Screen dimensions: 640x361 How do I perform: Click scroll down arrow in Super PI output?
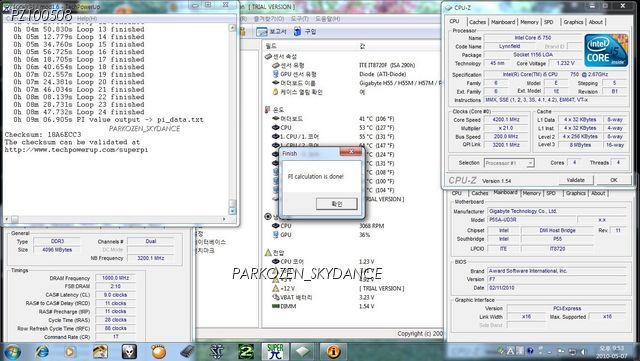click(232, 211)
